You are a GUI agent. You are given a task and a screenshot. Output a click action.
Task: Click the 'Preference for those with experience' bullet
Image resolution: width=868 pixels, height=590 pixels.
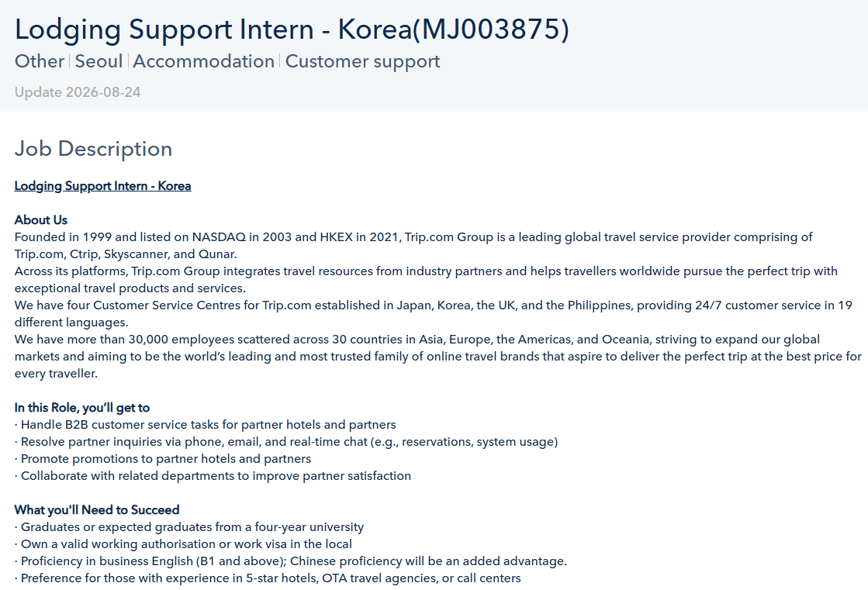tap(268, 578)
